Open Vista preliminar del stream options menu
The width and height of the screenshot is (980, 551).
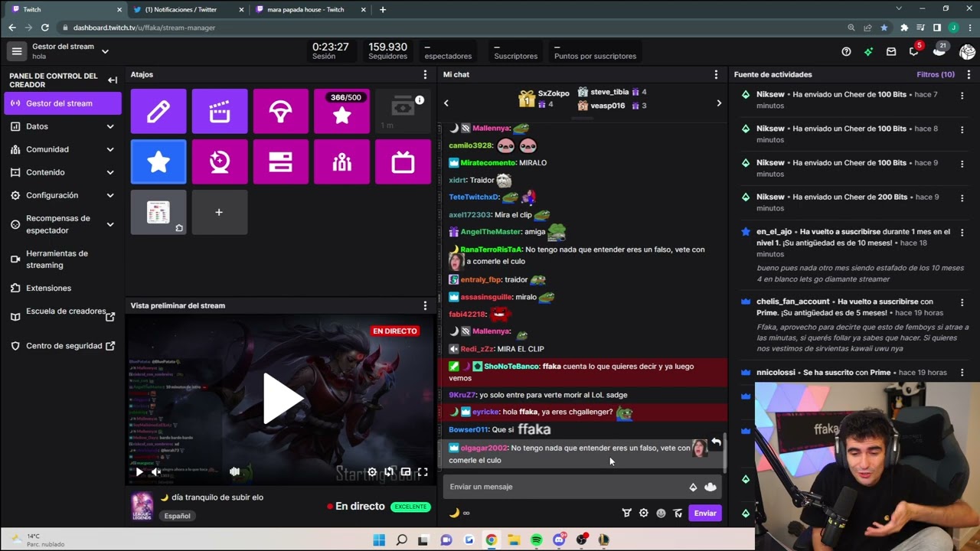425,305
